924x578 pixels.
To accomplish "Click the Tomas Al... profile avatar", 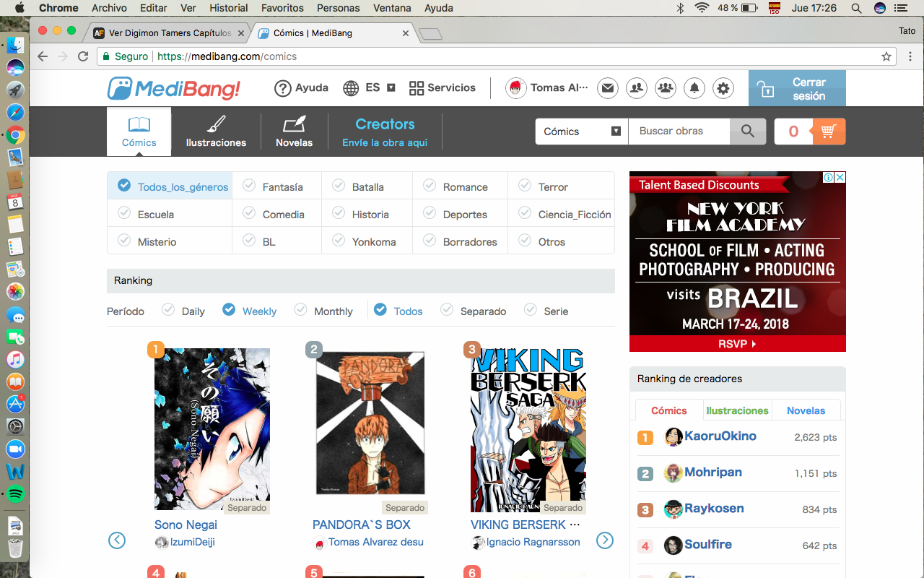I will tap(515, 88).
